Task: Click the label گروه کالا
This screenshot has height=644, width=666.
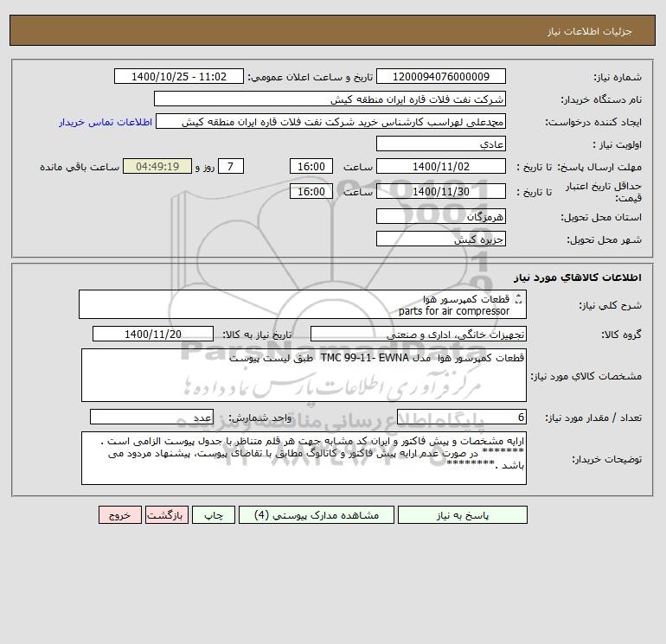Action: pos(621,335)
